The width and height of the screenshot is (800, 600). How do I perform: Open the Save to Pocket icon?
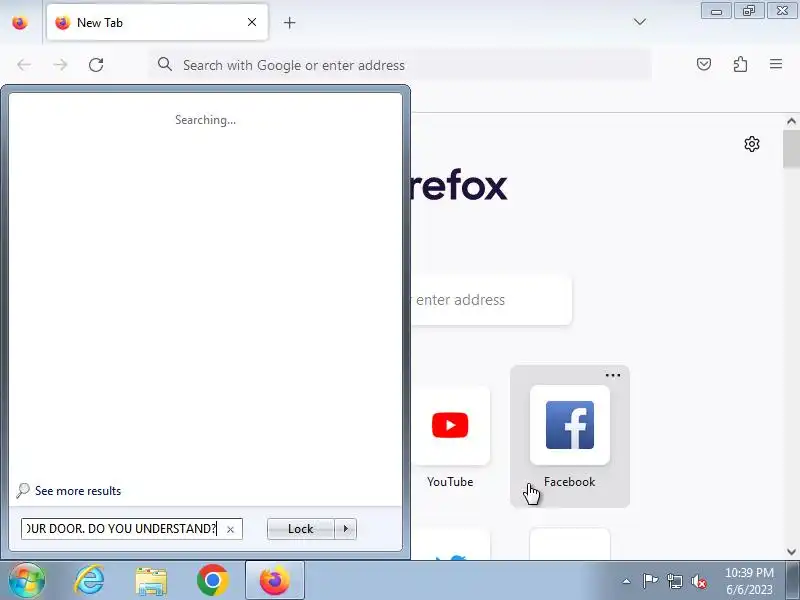click(704, 64)
